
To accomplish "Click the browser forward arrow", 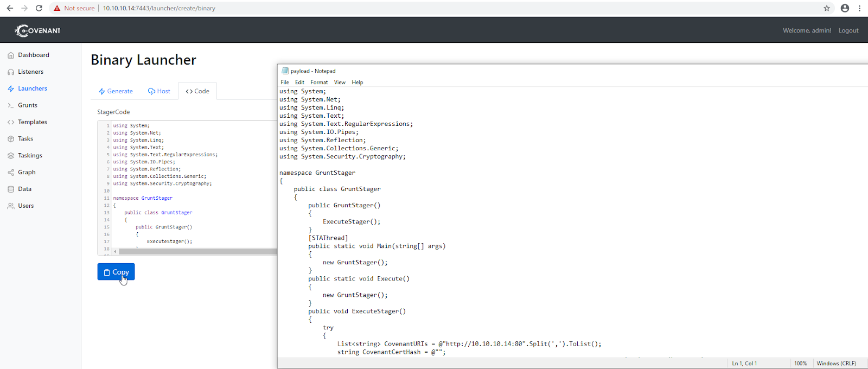I will coord(24,8).
